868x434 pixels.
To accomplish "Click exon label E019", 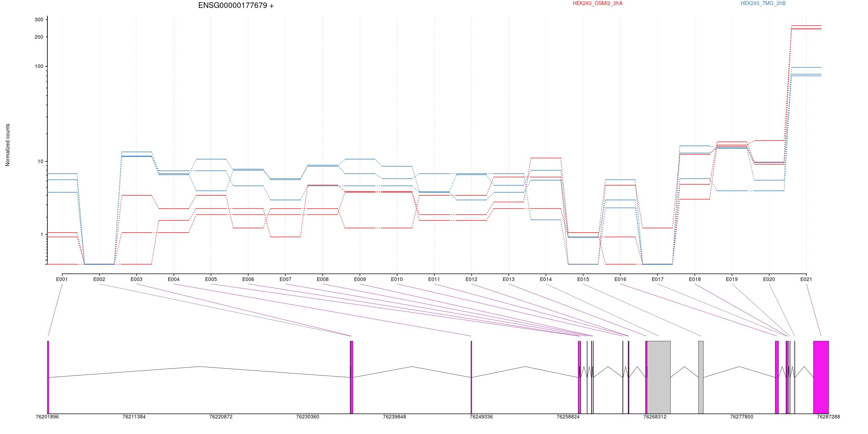I will click(732, 279).
